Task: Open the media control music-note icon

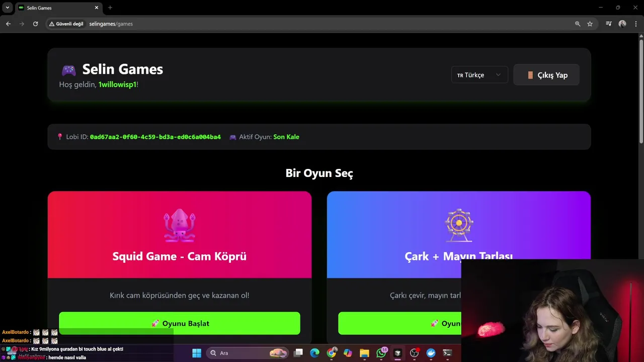Action: pyautogui.click(x=609, y=24)
